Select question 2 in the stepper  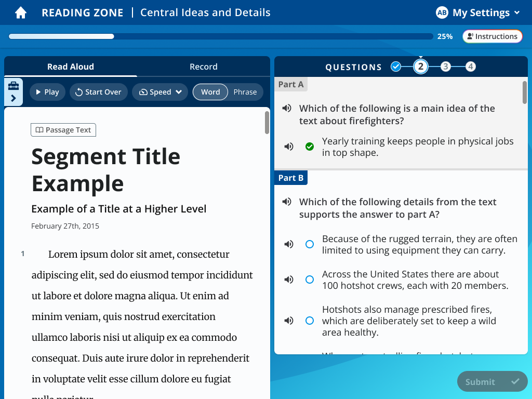coord(421,67)
